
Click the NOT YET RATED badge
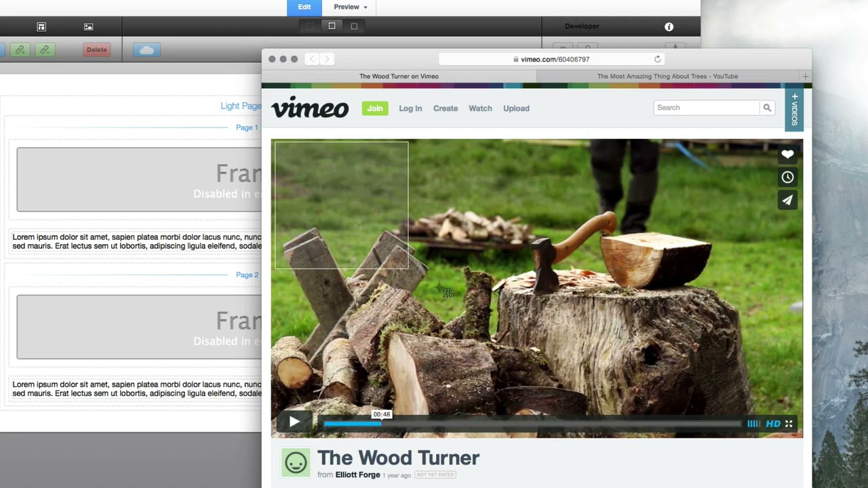(435, 474)
